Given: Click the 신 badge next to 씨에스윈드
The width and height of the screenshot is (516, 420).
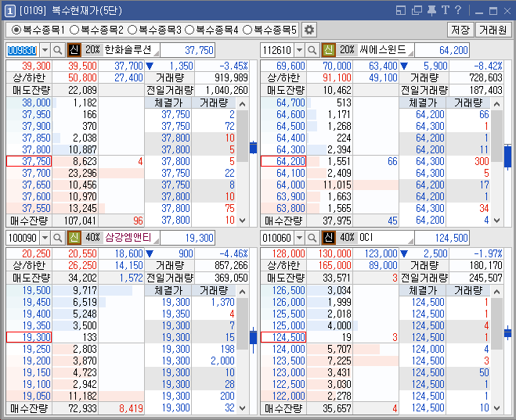Looking at the screenshot, I should (328, 50).
